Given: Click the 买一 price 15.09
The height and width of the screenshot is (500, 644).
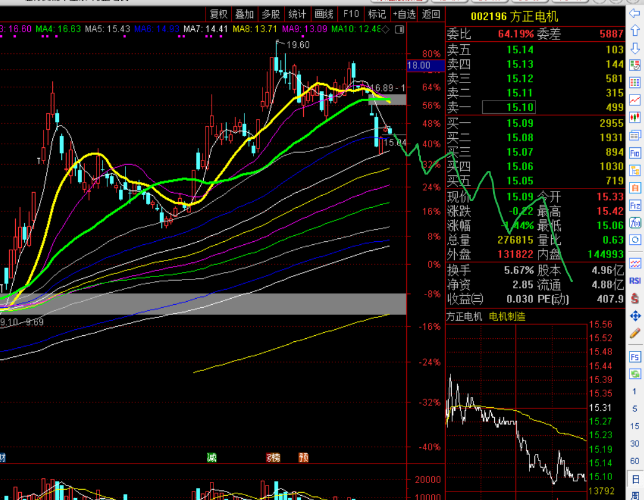Looking at the screenshot, I should (520, 123).
